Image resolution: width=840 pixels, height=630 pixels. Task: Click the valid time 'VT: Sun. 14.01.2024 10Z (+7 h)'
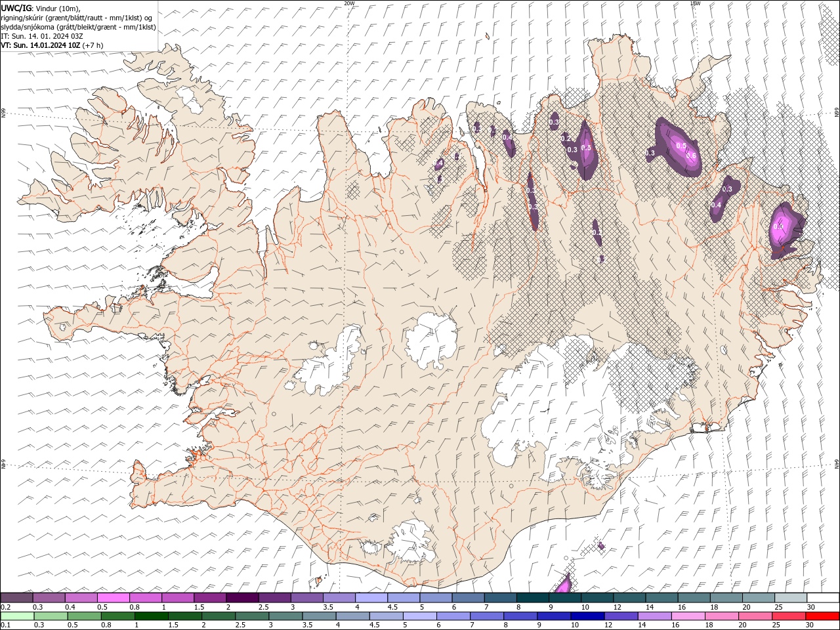tap(52, 45)
